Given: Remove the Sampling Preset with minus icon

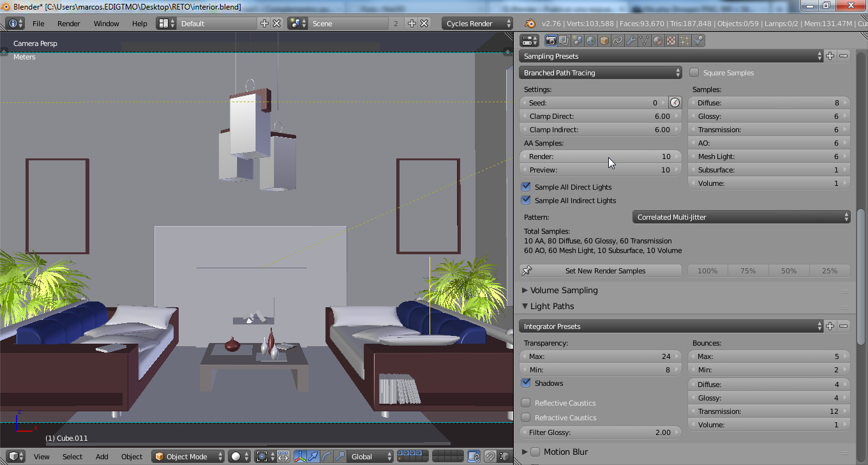Looking at the screenshot, I should 844,56.
